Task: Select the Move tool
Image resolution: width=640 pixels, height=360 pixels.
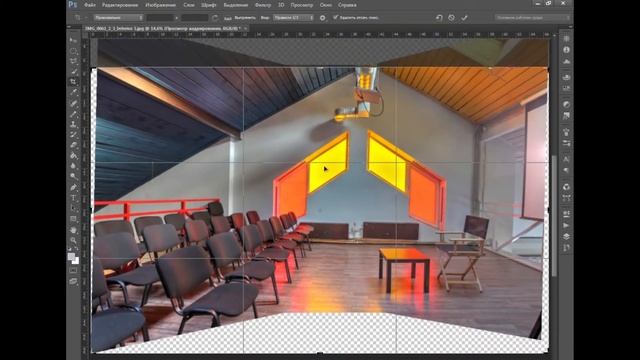Action: 73,40
